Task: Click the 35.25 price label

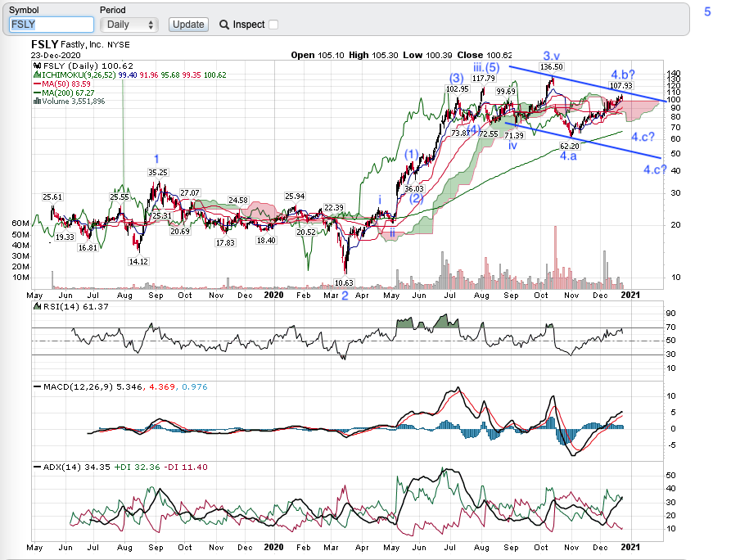Action: tap(157, 173)
